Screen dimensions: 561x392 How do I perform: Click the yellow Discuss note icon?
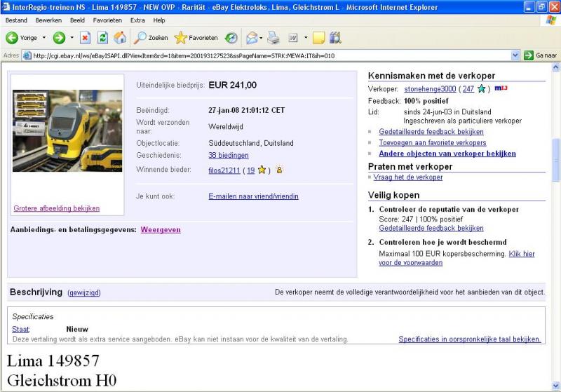coord(318,38)
